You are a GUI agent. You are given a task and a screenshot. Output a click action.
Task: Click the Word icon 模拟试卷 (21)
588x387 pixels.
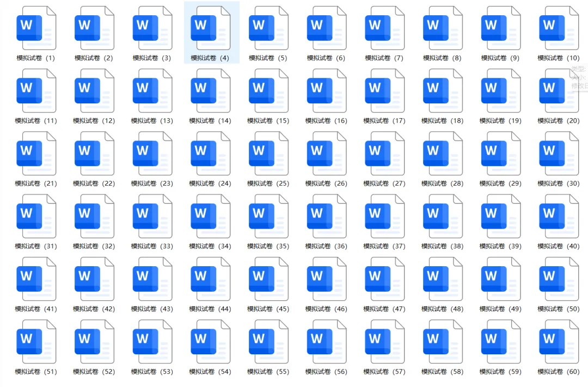pos(36,153)
